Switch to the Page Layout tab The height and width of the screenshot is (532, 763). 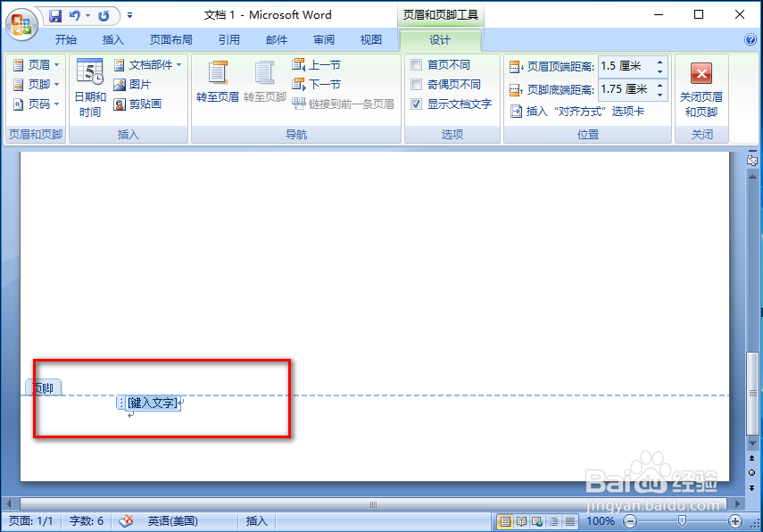[x=167, y=40]
